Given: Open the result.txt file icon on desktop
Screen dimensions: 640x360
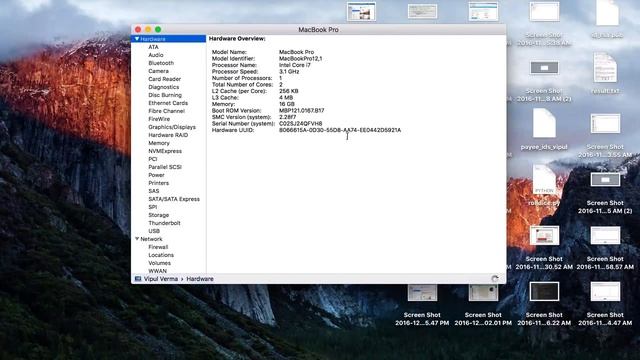Looking at the screenshot, I should [x=605, y=68].
